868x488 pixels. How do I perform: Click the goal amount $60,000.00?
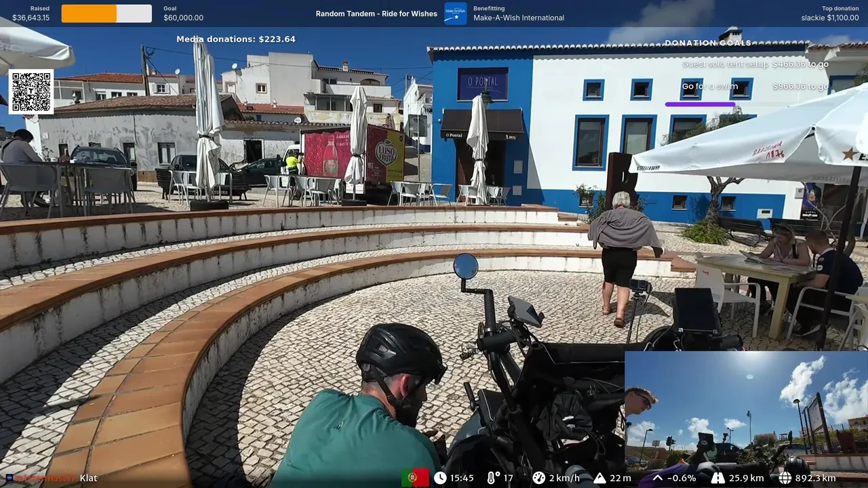point(183,18)
